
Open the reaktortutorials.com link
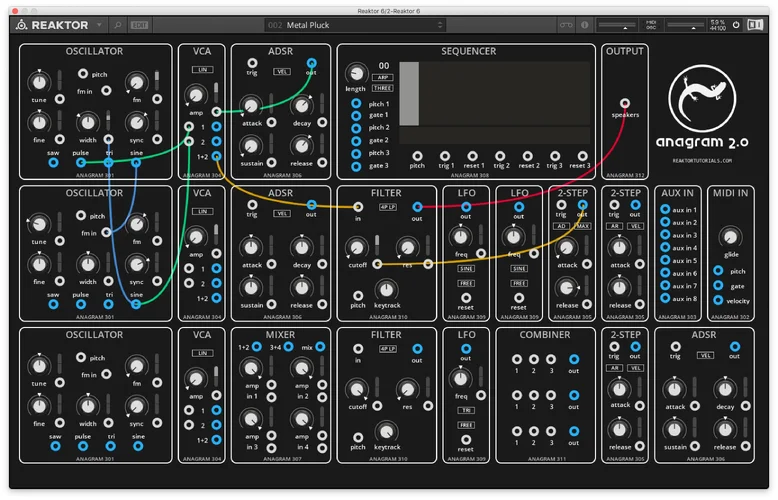tap(702, 161)
